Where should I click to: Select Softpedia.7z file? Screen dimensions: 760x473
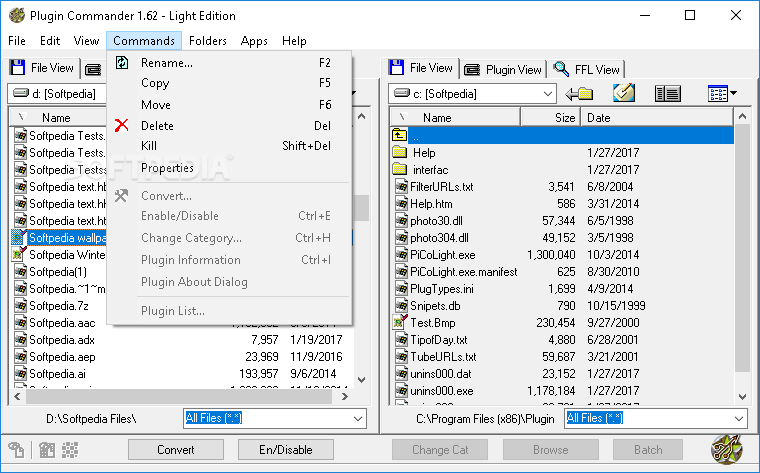[x=58, y=305]
